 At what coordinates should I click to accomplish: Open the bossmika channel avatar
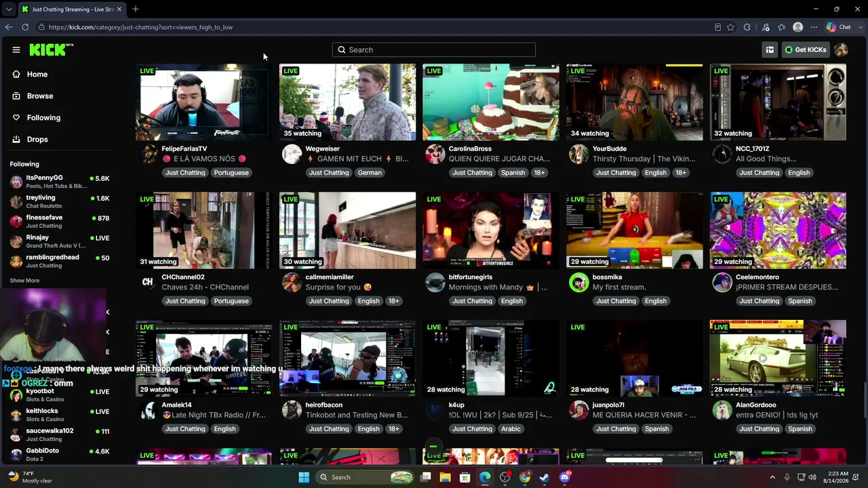[x=579, y=283]
